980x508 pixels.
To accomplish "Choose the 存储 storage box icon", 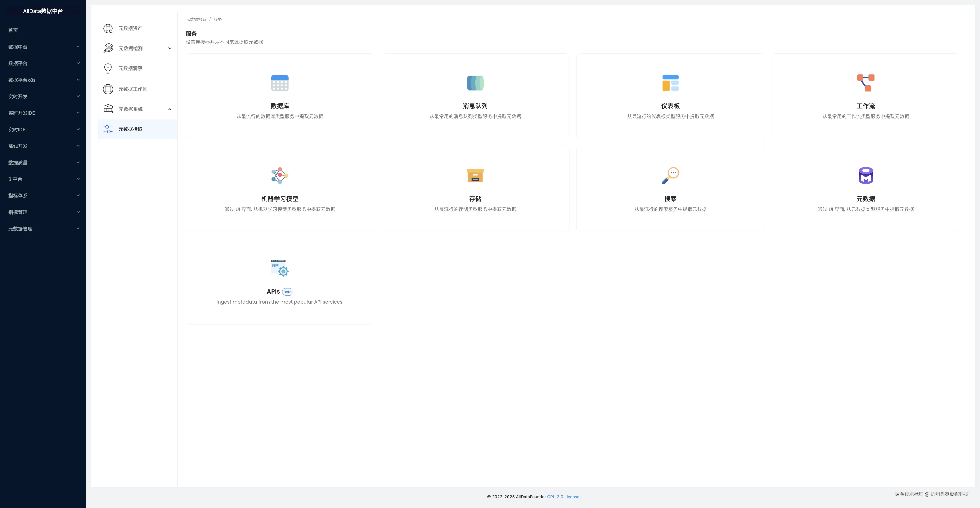I will tap(475, 176).
